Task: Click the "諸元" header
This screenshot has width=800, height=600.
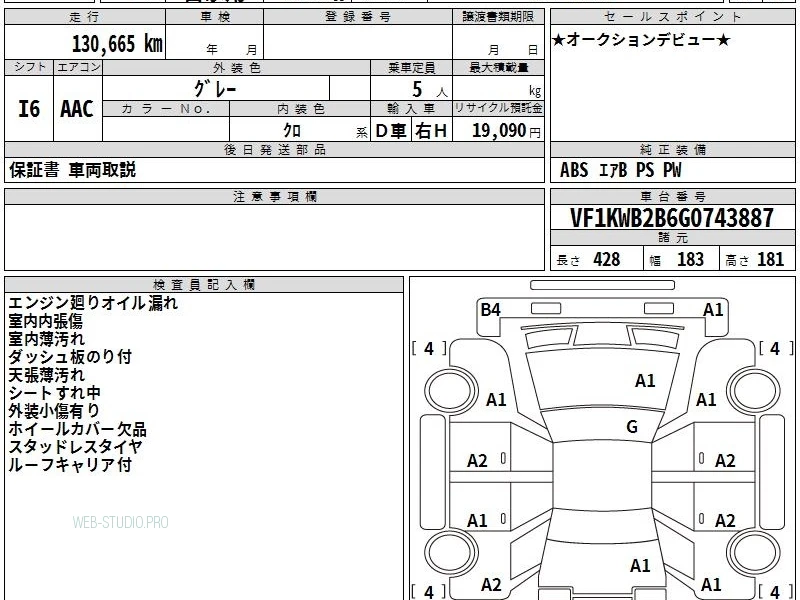Action: coord(672,238)
